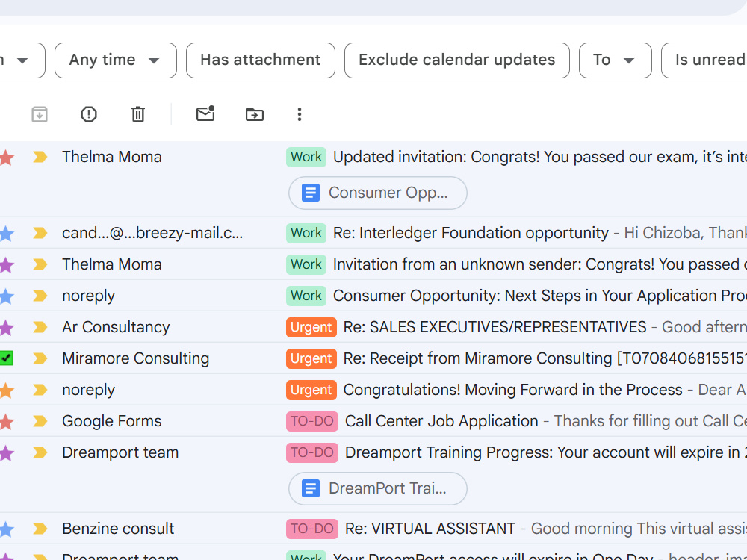Delete selected mail with trash icon

click(138, 114)
